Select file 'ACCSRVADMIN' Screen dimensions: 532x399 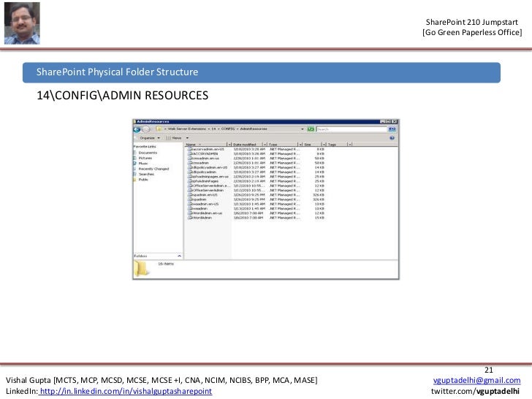coord(205,154)
